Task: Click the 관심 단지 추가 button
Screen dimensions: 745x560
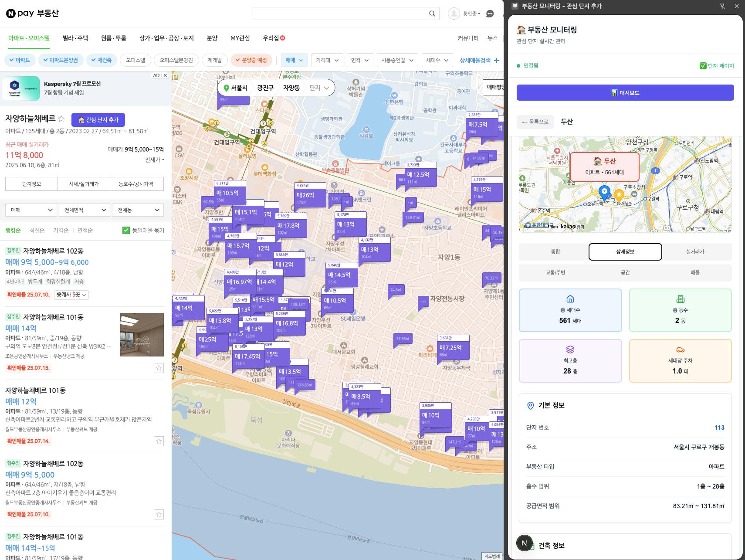Action: 98,119
